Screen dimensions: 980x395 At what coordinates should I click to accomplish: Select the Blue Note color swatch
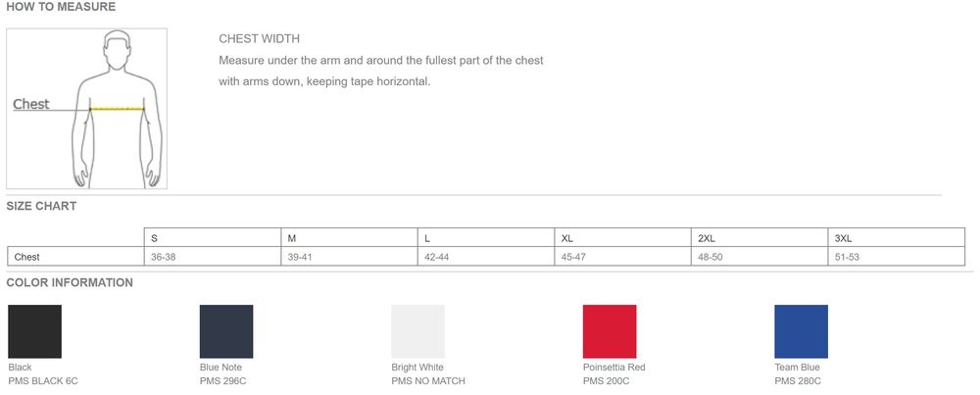[226, 331]
